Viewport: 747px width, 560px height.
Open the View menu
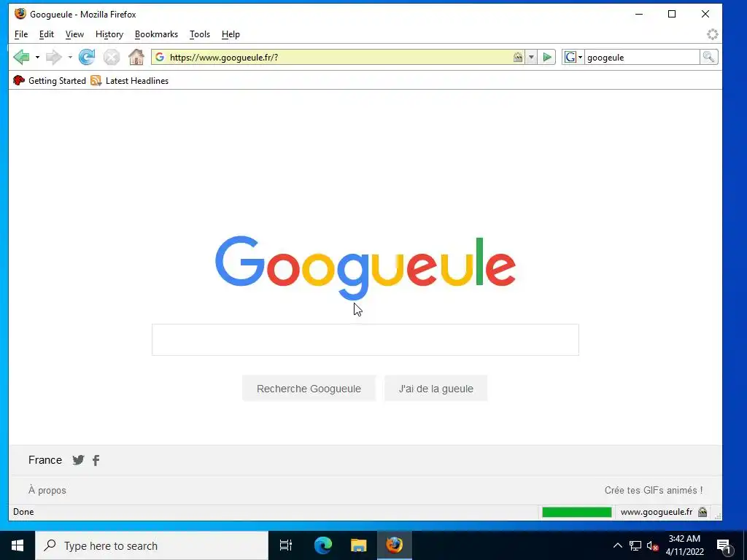point(74,34)
